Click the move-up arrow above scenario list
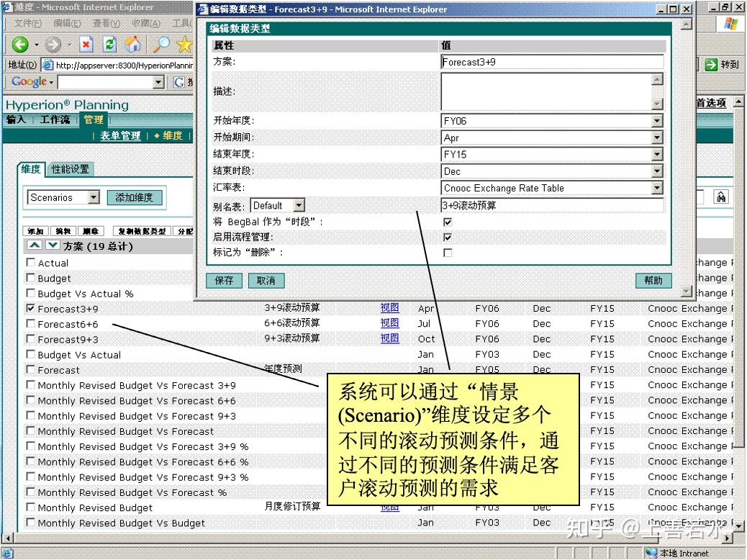The image size is (747, 560). [x=35, y=245]
